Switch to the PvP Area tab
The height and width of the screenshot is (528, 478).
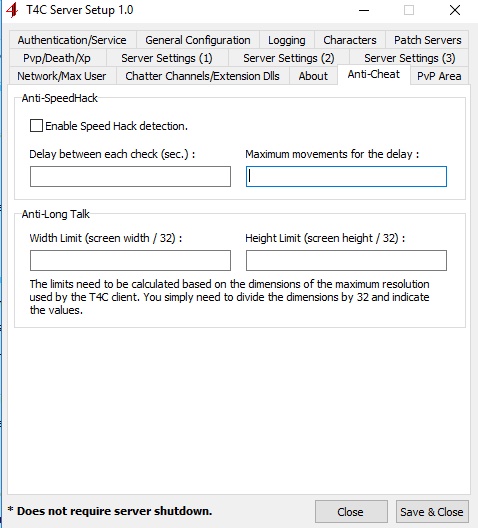coord(439,76)
